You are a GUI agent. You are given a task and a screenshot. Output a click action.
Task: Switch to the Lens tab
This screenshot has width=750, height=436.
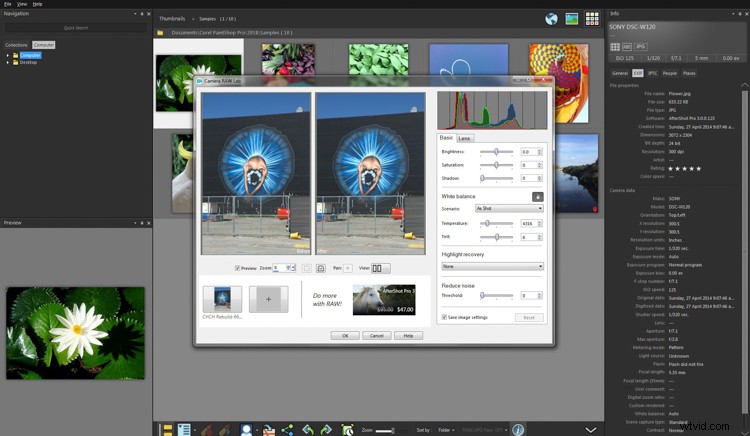coord(464,138)
